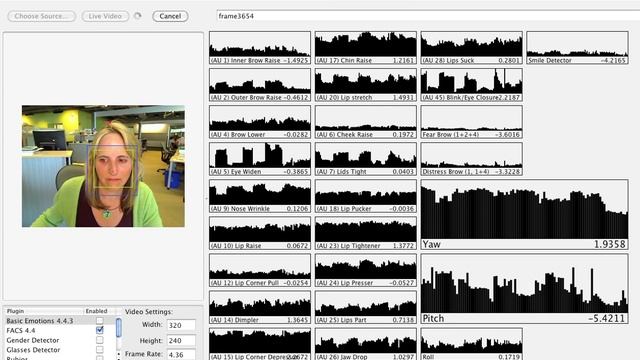Select the Basic Emotions 4.4.3 row
The image size is (640, 360).
60,321
